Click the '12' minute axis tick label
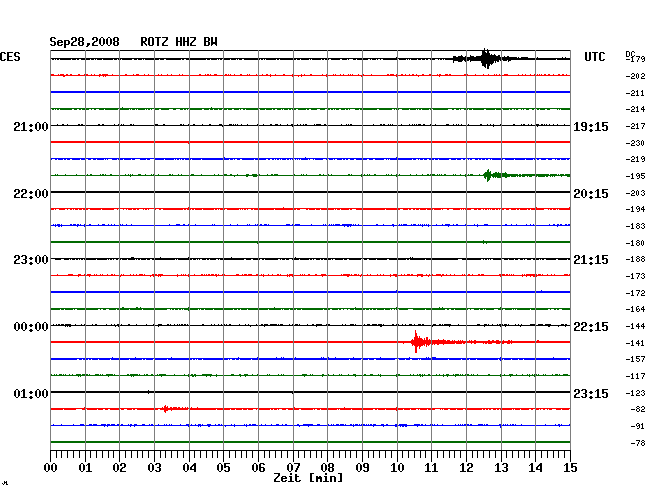650x494 pixels. [466, 468]
